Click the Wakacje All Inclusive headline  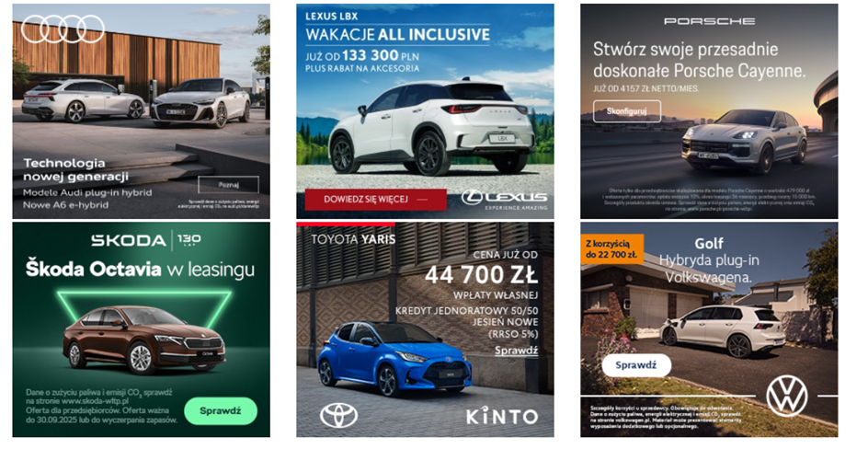(397, 34)
